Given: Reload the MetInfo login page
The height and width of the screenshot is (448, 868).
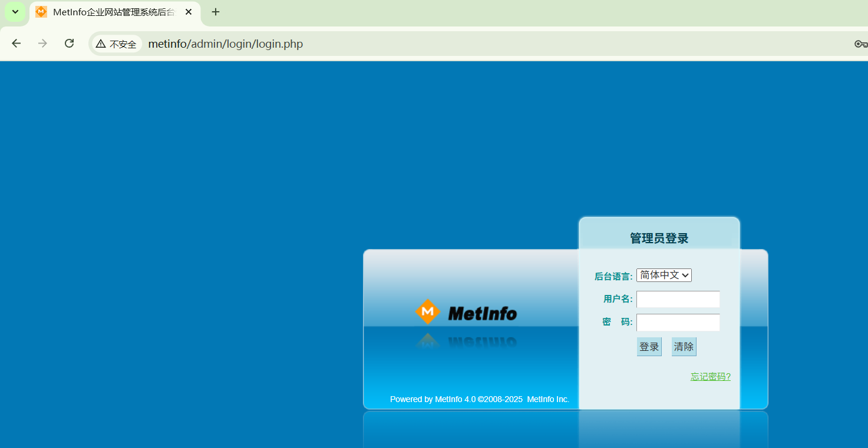Looking at the screenshot, I should [69, 44].
